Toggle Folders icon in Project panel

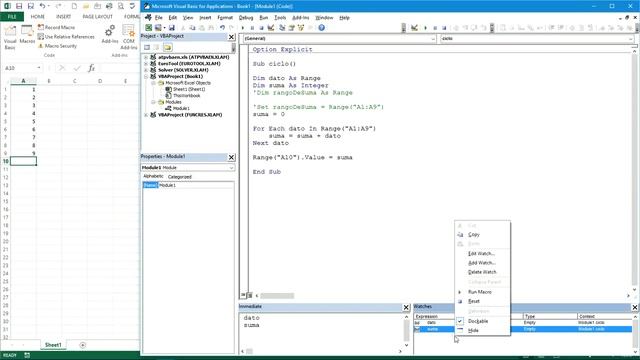tap(168, 47)
